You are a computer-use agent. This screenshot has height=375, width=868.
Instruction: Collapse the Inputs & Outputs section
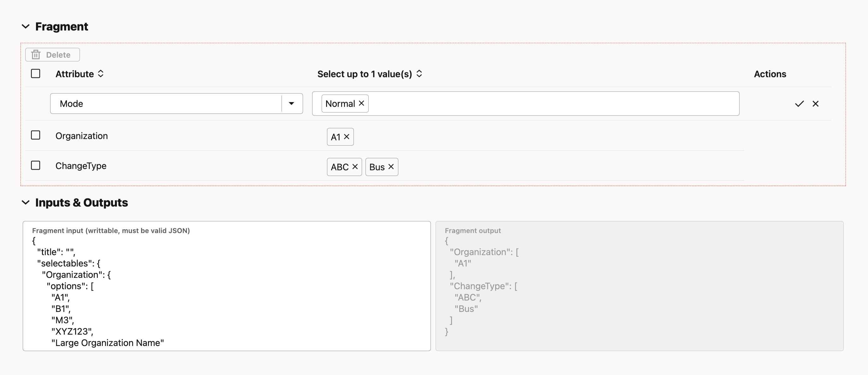26,202
